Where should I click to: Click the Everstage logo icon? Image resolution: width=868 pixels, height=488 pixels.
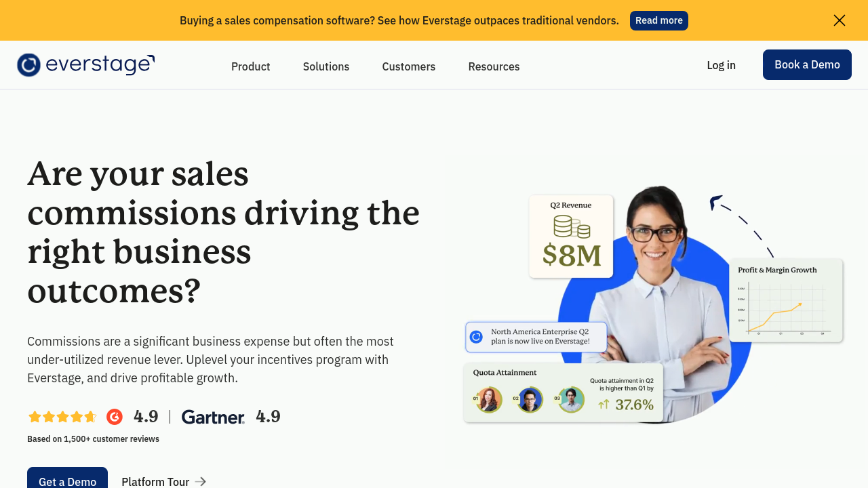point(29,65)
